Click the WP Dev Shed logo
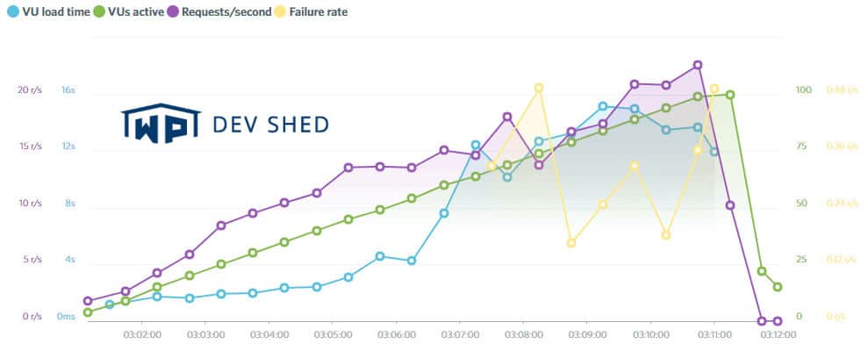Image resolution: width=868 pixels, height=344 pixels. click(225, 123)
